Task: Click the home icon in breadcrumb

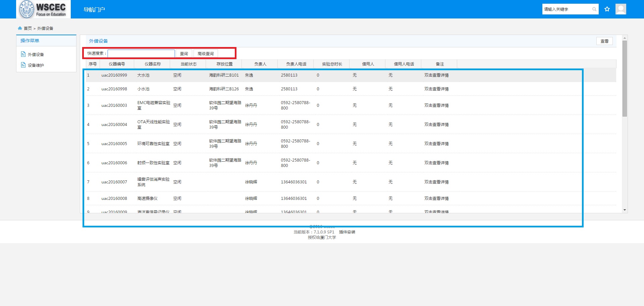Action: click(x=20, y=28)
